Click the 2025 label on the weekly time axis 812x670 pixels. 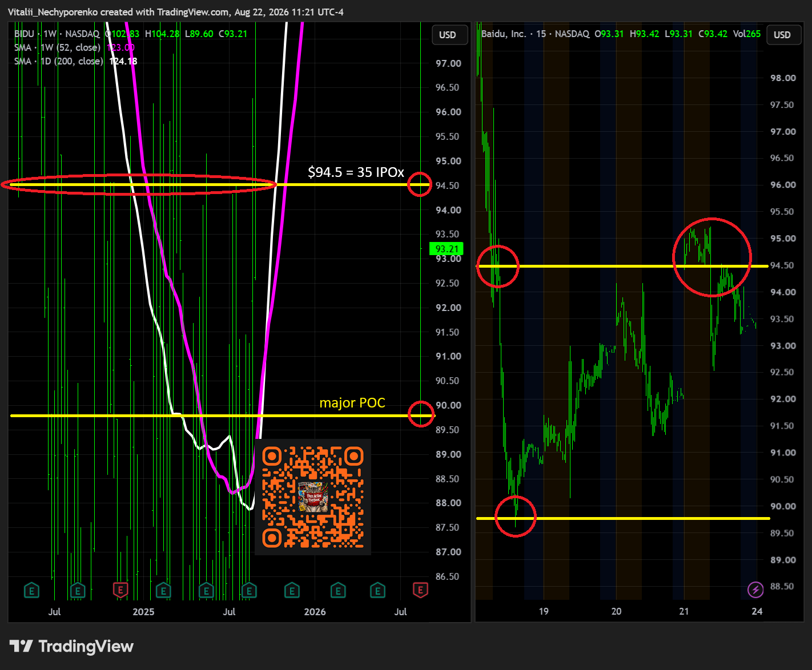(143, 612)
